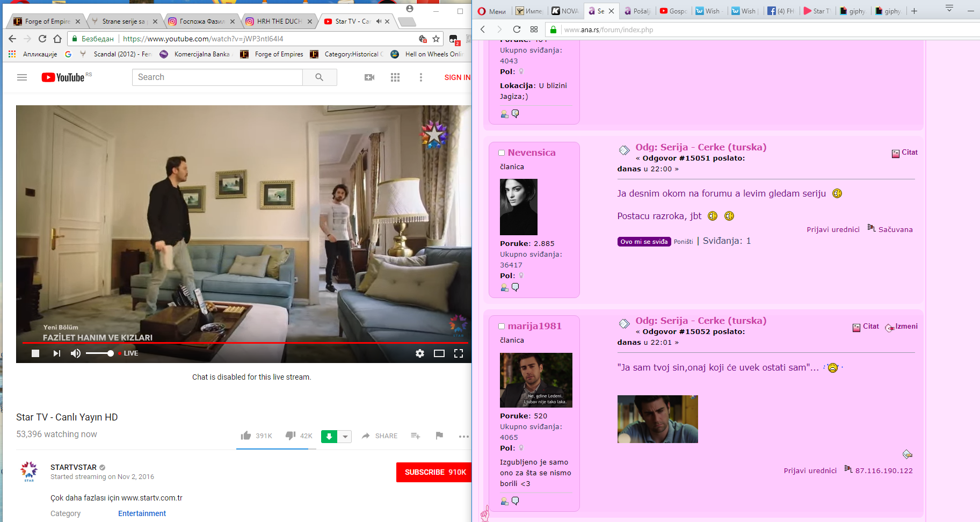The image size is (980, 522).
Task: Click SIGN IN on YouTube
Action: (458, 77)
